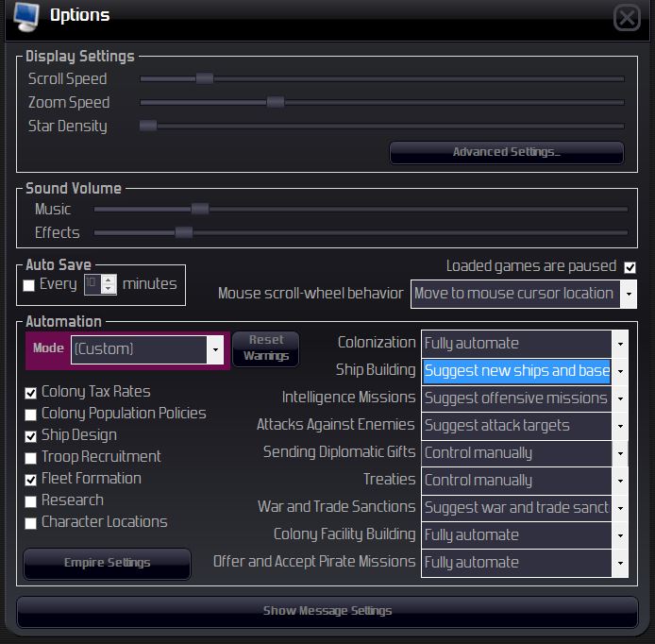The width and height of the screenshot is (655, 644).
Task: Open Empire Settings
Action: pos(108,563)
